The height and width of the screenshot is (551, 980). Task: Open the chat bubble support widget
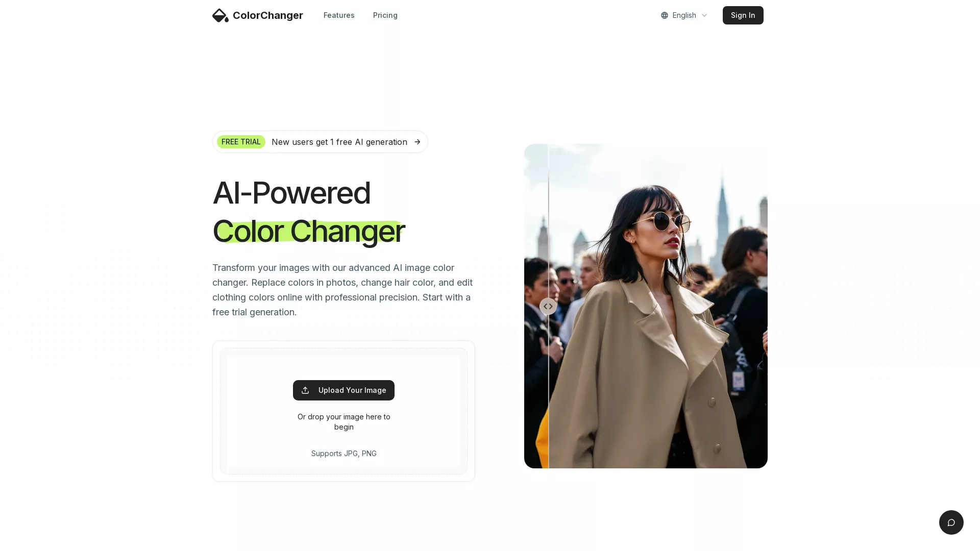pos(951,522)
